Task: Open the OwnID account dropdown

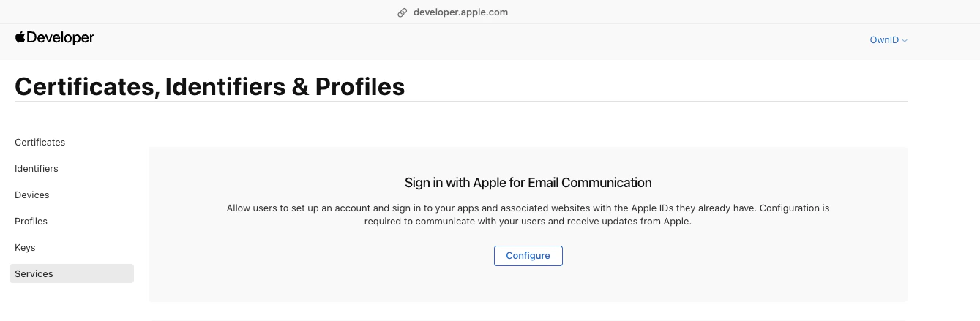Action: [889, 40]
